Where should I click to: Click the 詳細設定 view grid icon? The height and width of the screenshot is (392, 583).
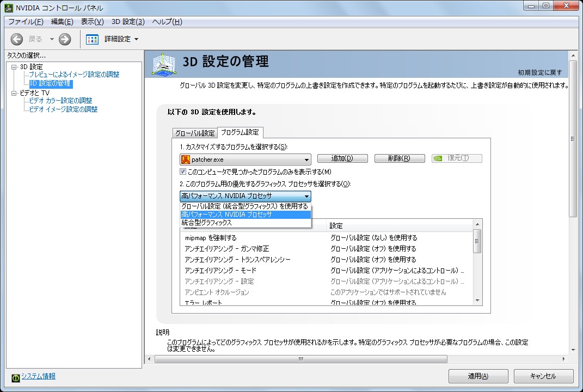tap(92, 39)
